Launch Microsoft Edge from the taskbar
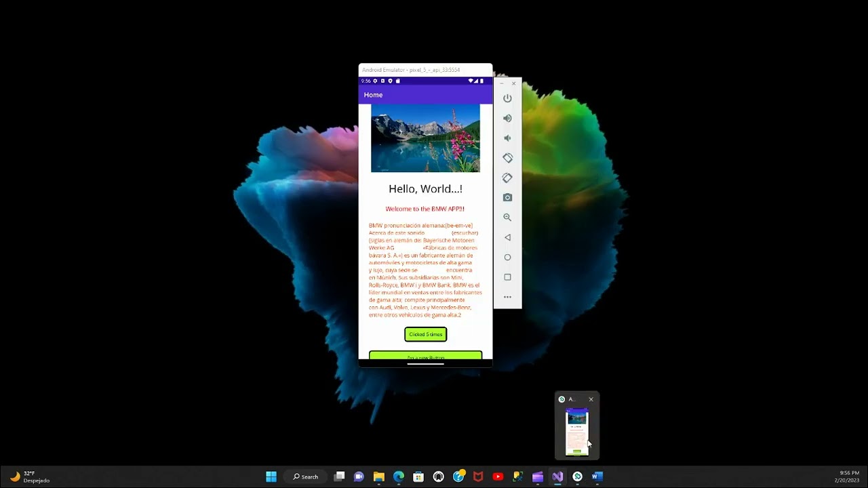Image resolution: width=868 pixels, height=488 pixels. click(399, 476)
